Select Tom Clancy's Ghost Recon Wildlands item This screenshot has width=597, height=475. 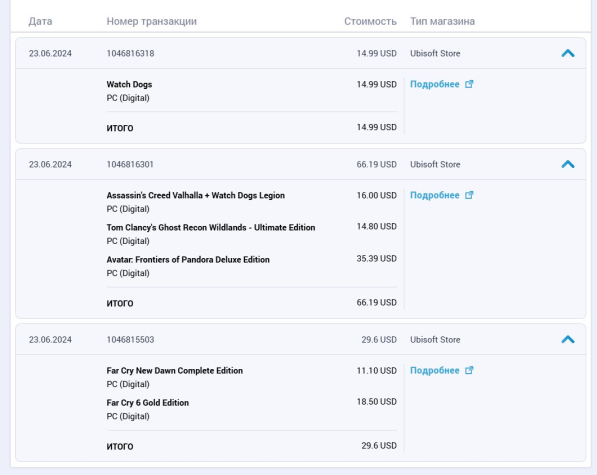pyautogui.click(x=211, y=228)
